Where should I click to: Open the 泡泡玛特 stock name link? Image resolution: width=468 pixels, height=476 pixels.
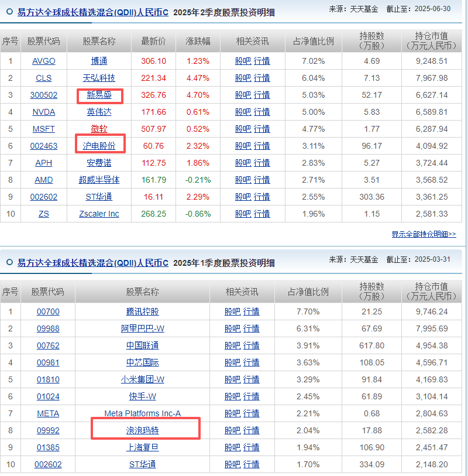[142, 431]
